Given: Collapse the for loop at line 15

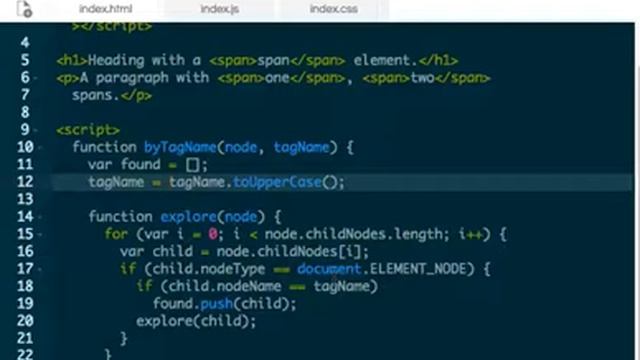Looking at the screenshot, I should click(x=40, y=234).
